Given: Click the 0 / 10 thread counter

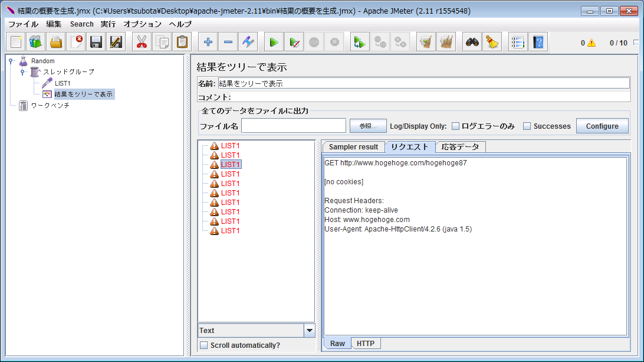Looking at the screenshot, I should click(619, 43).
